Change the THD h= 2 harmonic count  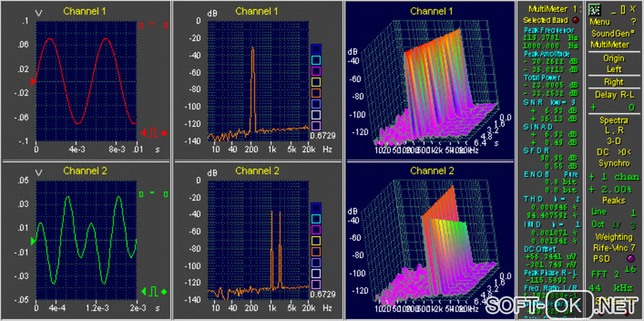pos(551,199)
